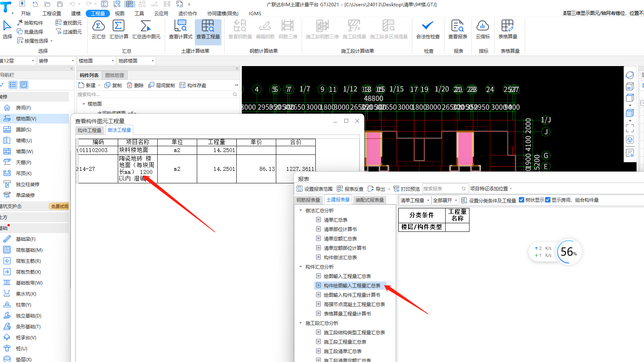Click 查找图元 find element tool
The image size is (644, 362).
69,23
